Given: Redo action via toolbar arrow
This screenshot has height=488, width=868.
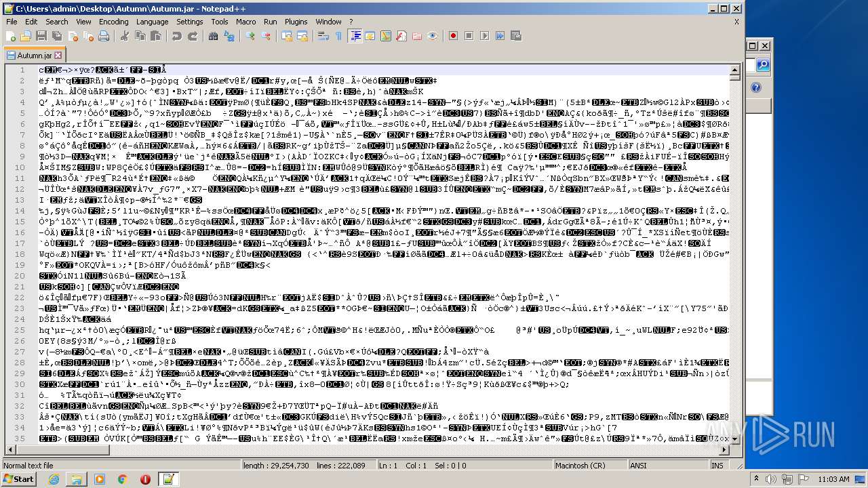Looking at the screenshot, I should [193, 36].
